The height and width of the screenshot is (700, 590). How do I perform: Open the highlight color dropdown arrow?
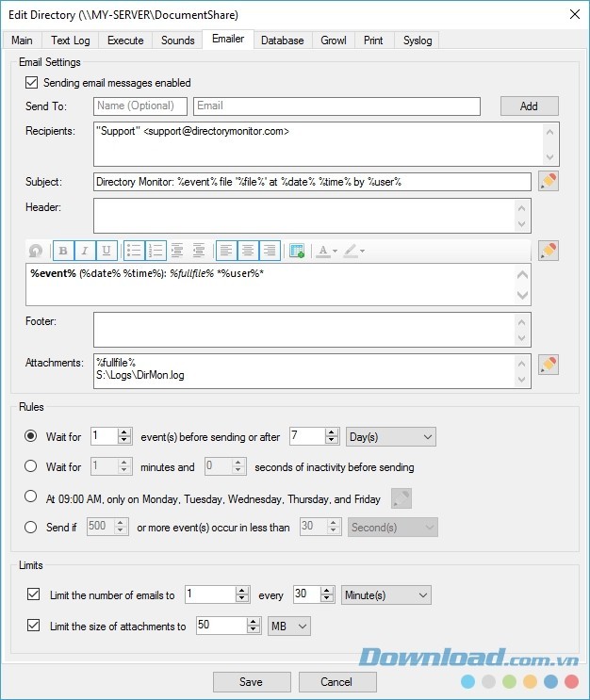362,251
